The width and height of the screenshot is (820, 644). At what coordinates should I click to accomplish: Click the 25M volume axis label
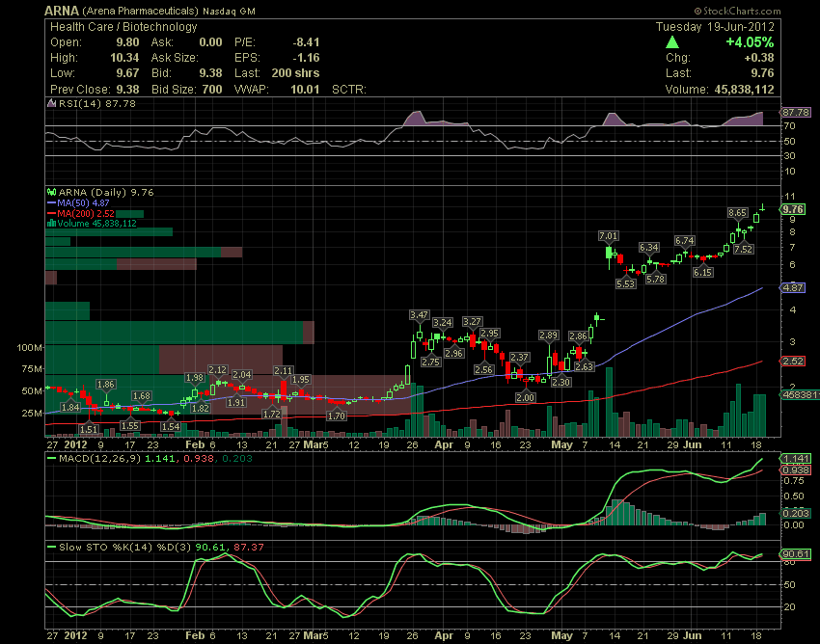tap(30, 413)
